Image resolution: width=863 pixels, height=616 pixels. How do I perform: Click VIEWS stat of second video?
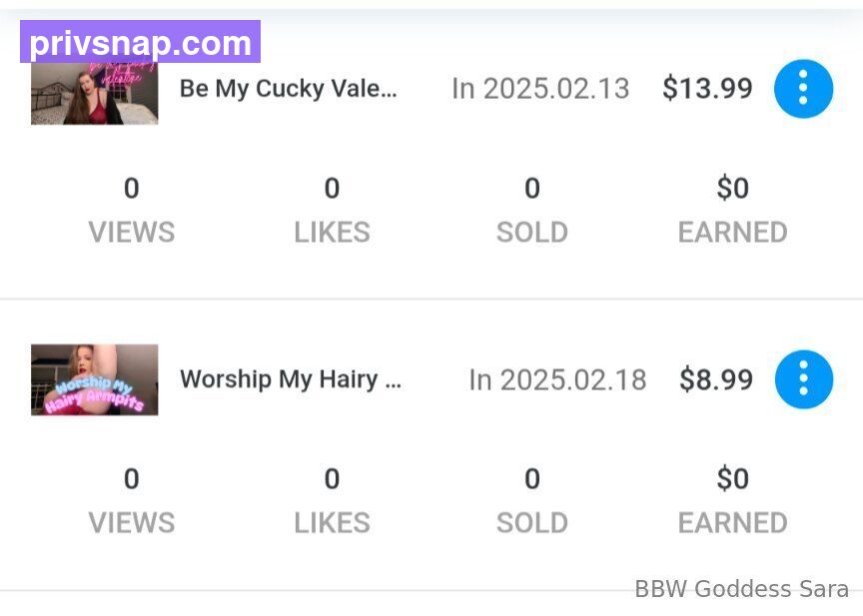point(132,501)
